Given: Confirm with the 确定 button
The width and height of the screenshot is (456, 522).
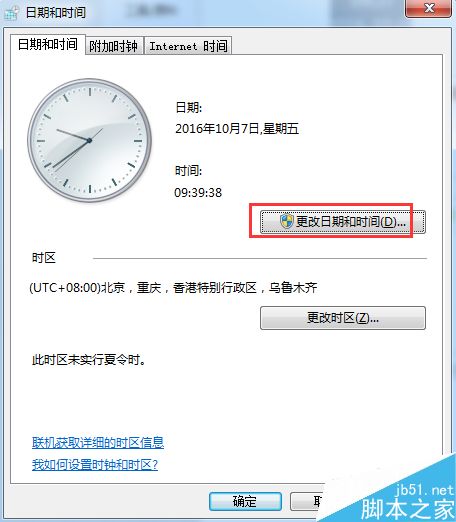Looking at the screenshot, I should [245, 501].
